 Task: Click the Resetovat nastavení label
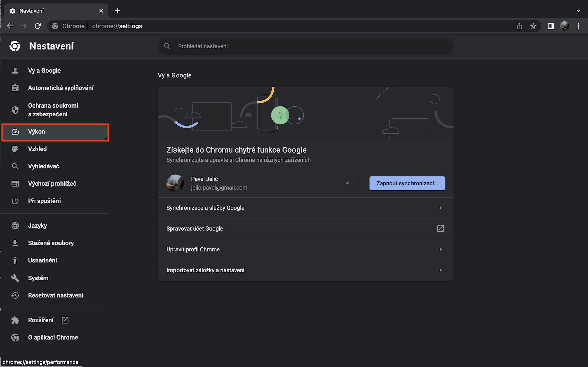[x=55, y=295]
